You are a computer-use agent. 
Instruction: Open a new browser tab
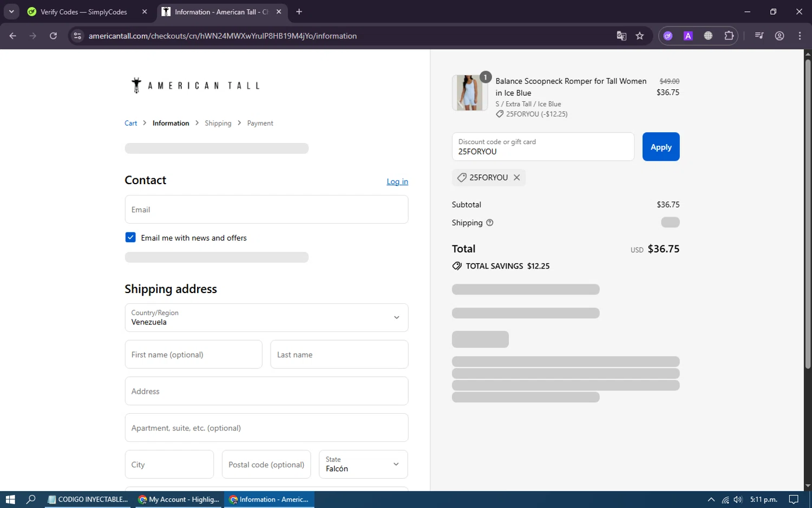(299, 11)
